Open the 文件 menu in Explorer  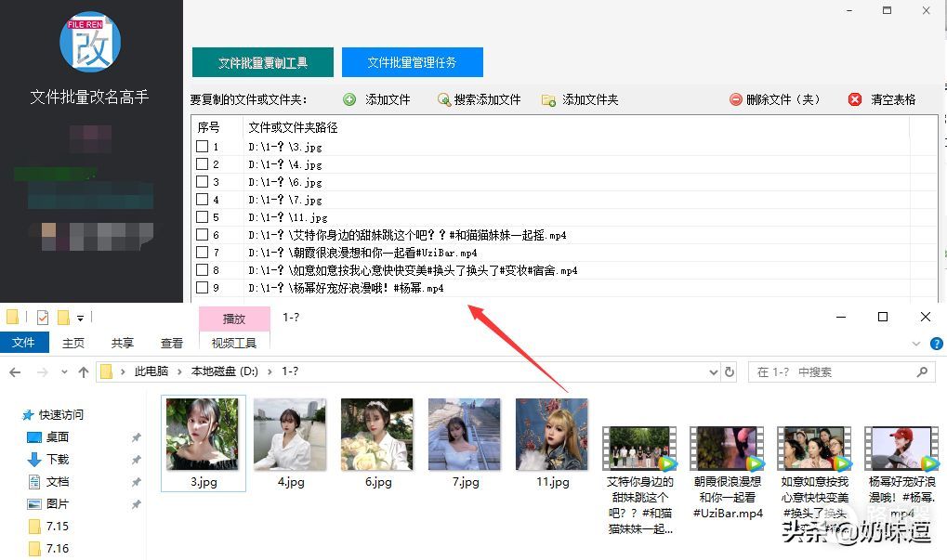(x=23, y=343)
